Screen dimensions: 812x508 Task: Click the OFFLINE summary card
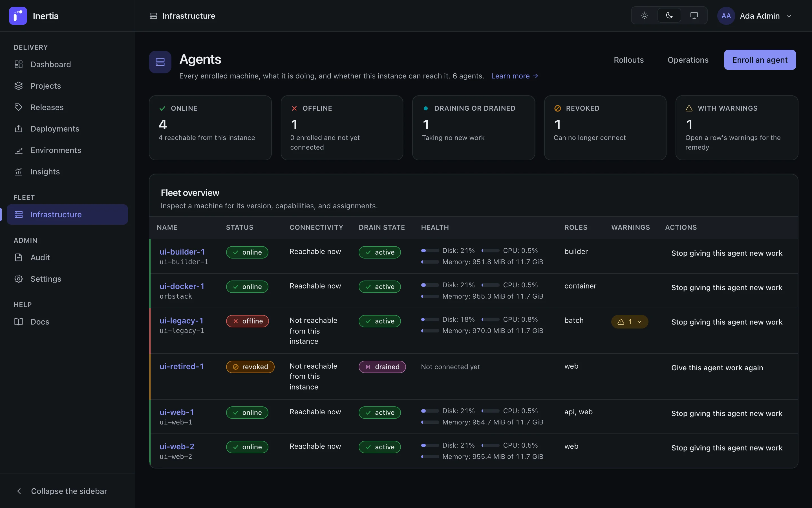coord(342,128)
